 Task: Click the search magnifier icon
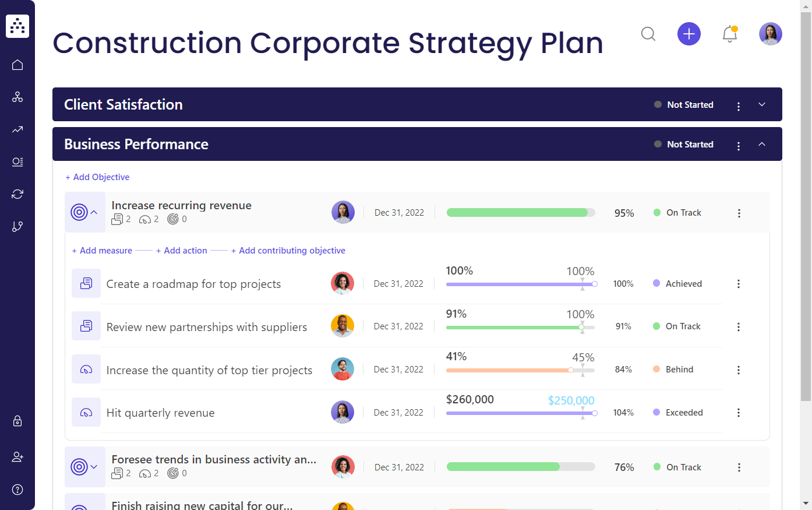click(648, 34)
